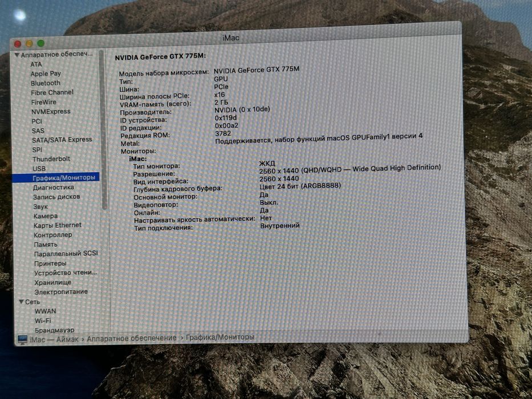Select Устройство чтени... sidebar item
This screenshot has height=399, width=532.
click(66, 273)
